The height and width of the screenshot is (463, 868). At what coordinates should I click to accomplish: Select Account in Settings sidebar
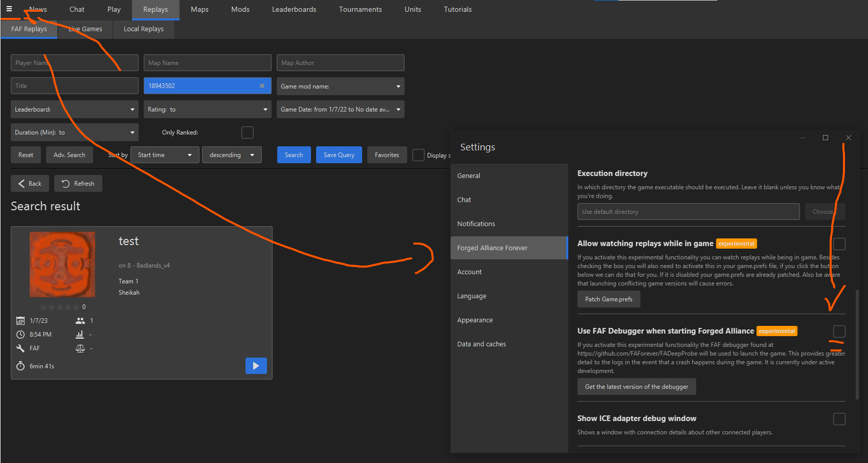tap(509, 272)
